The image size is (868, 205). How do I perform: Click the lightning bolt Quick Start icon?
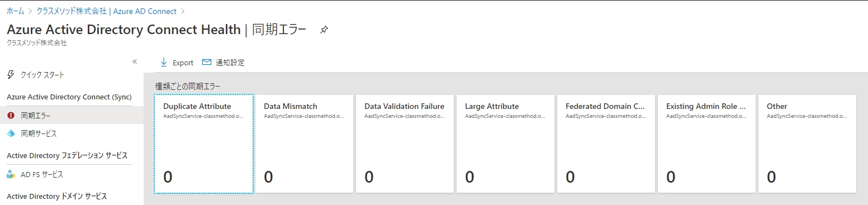coord(11,74)
